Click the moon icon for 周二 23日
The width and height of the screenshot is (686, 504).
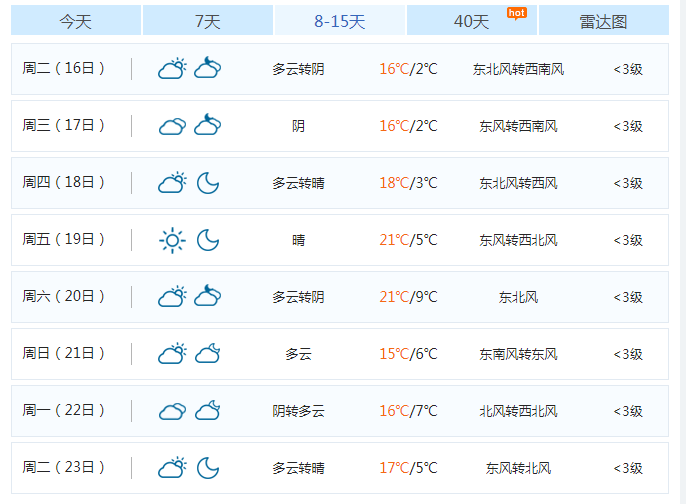click(208, 468)
